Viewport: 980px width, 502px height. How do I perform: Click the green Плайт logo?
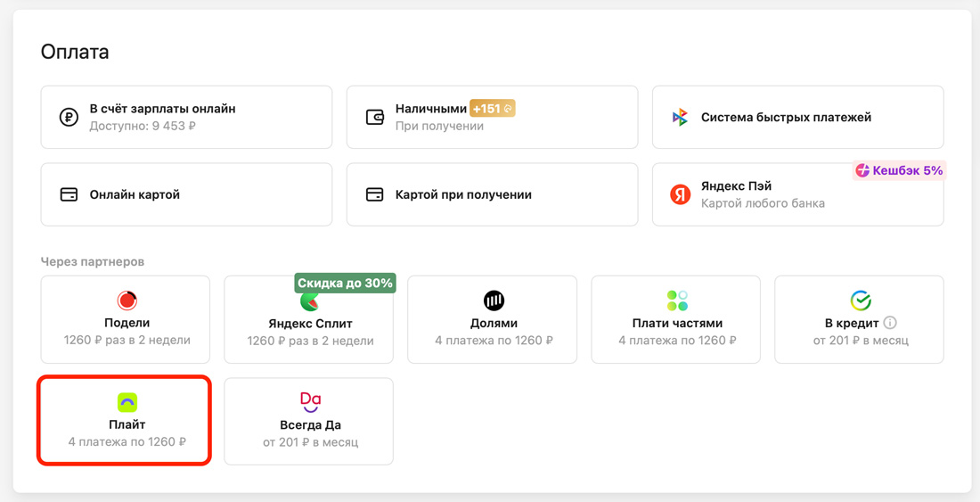(127, 403)
